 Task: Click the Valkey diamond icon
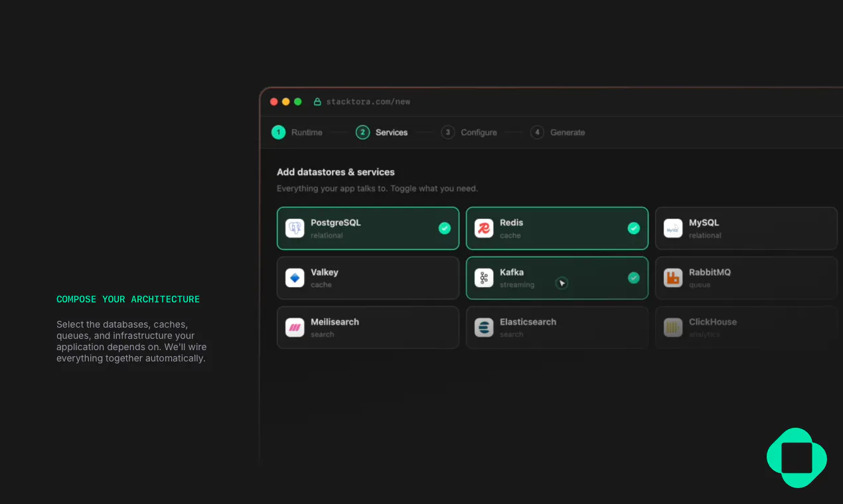[295, 278]
